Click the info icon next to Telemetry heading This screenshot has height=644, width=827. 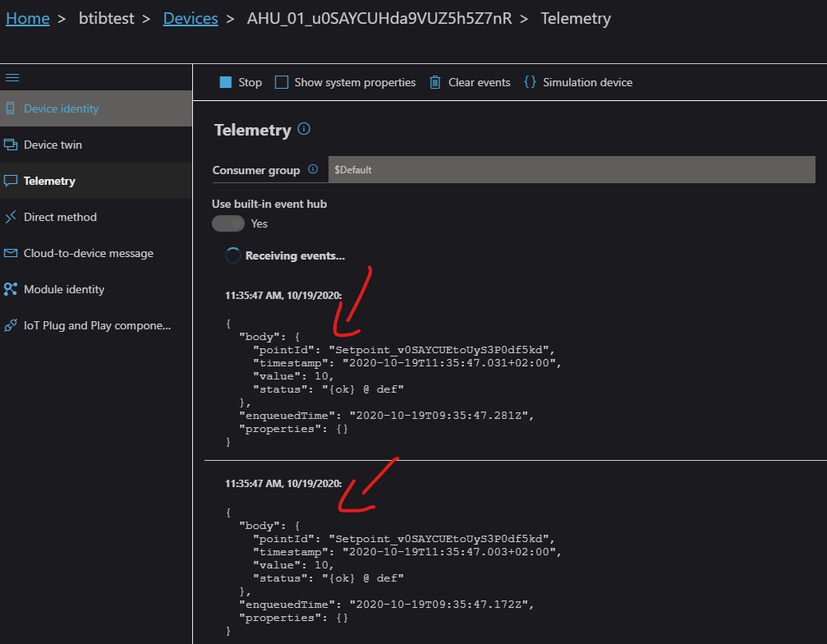(304, 129)
